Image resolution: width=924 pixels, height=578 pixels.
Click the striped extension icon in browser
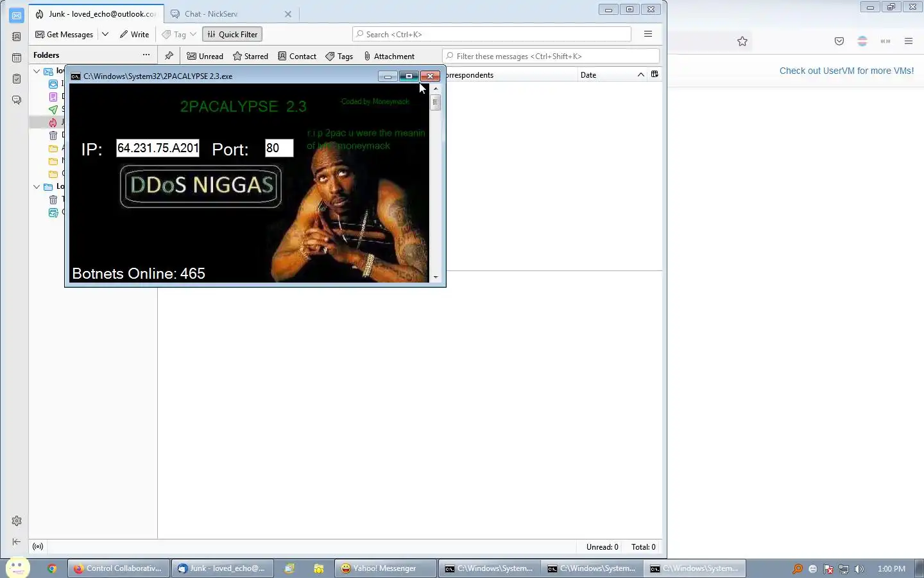coord(862,41)
